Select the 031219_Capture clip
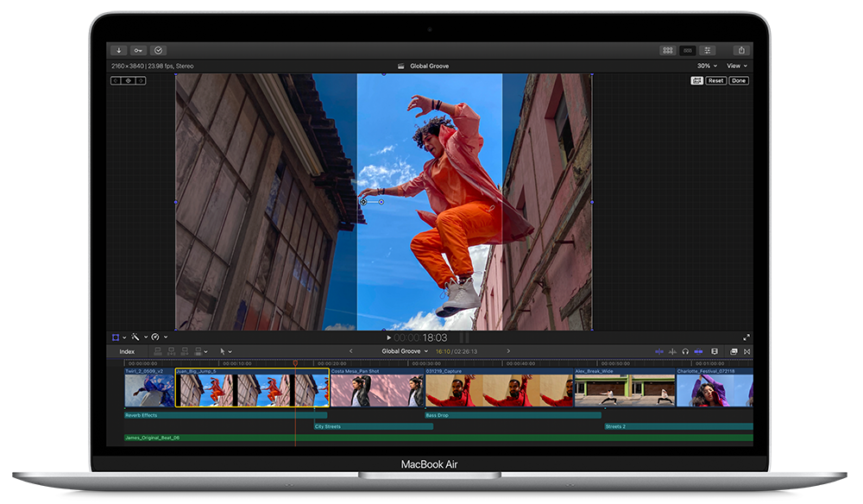Screen dimensions: 863x504 pos(499,387)
